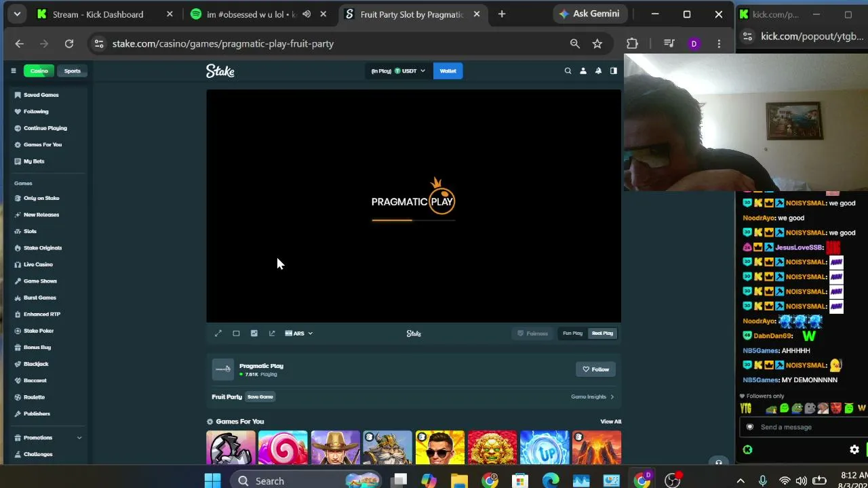This screenshot has width=868, height=488.
Task: Open live stats chart
Action: (x=254, y=333)
